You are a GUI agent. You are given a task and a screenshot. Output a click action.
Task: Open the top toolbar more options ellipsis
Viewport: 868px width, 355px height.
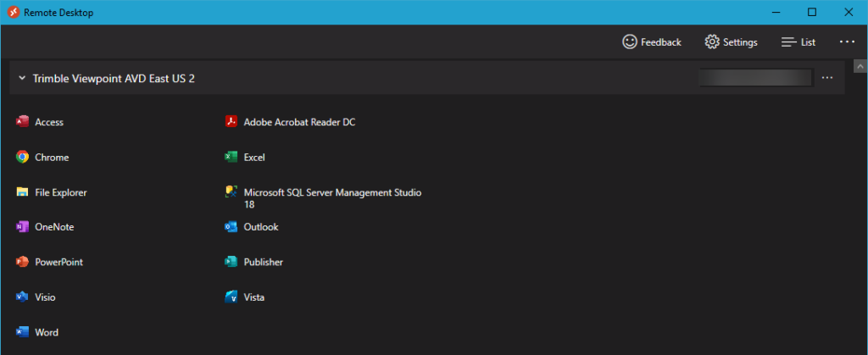(x=847, y=42)
